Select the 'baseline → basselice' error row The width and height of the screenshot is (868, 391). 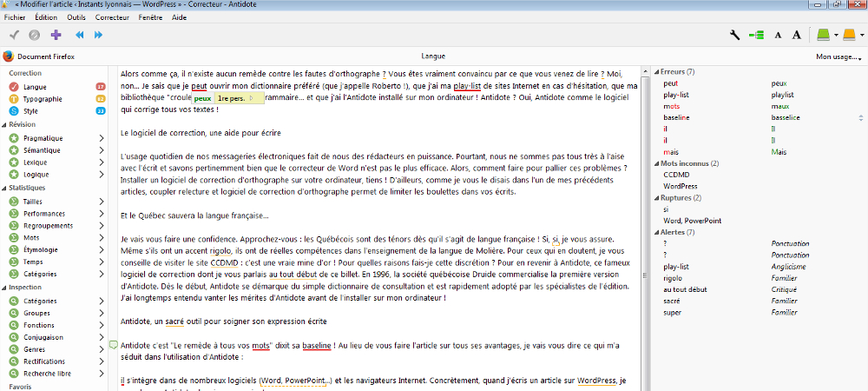[758, 117]
